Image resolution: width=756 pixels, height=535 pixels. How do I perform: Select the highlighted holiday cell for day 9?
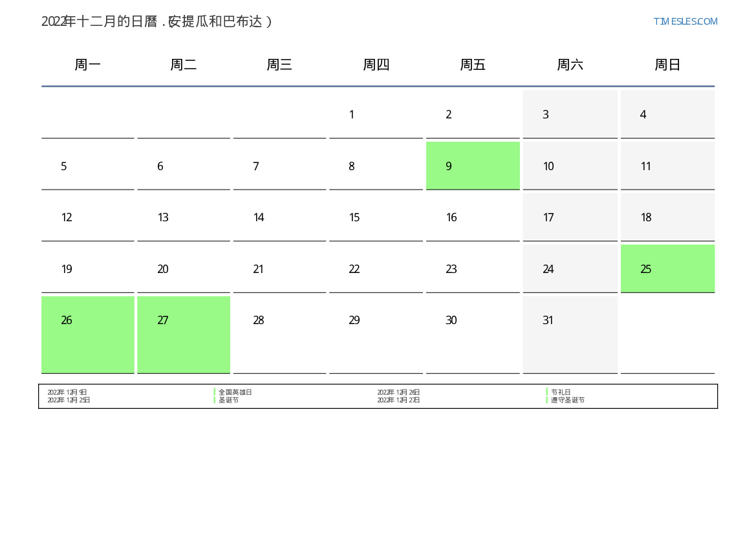473,166
